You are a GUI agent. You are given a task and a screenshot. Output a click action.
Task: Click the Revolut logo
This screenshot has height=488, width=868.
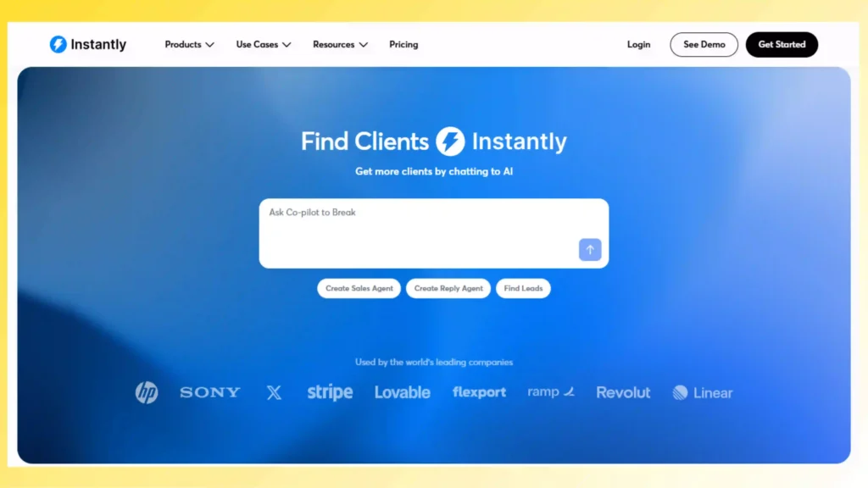click(x=623, y=392)
